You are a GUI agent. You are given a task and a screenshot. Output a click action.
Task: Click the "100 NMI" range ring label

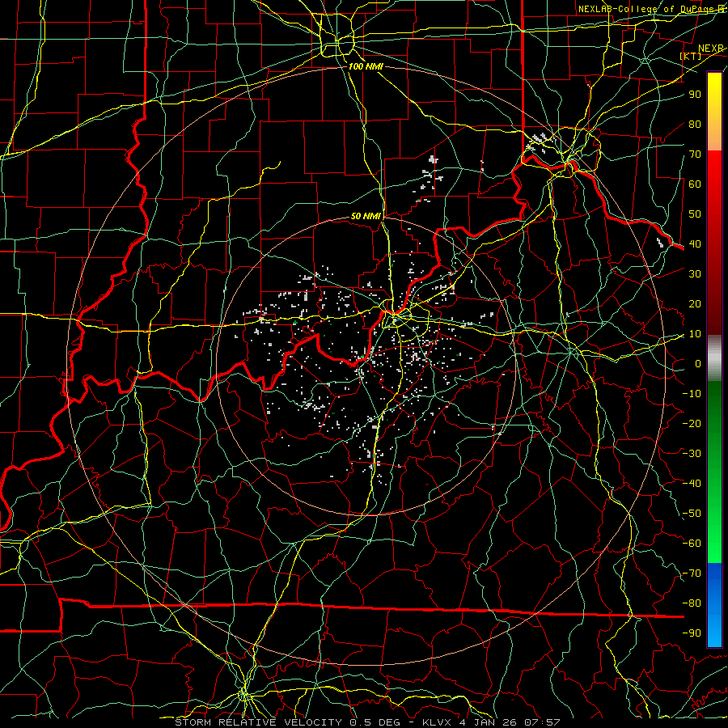point(366,66)
